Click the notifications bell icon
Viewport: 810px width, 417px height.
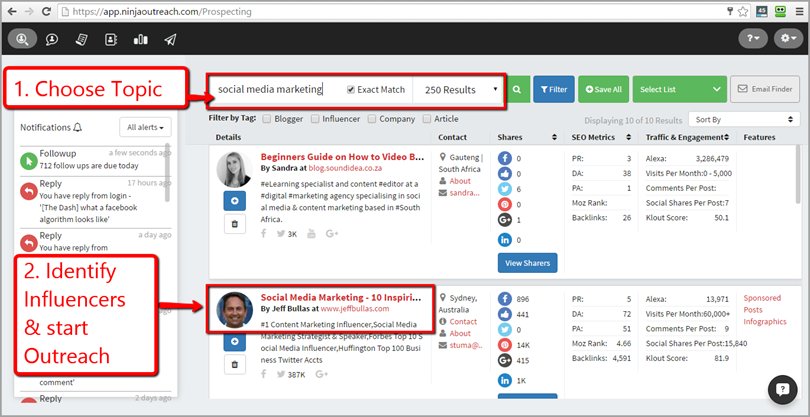click(x=77, y=127)
